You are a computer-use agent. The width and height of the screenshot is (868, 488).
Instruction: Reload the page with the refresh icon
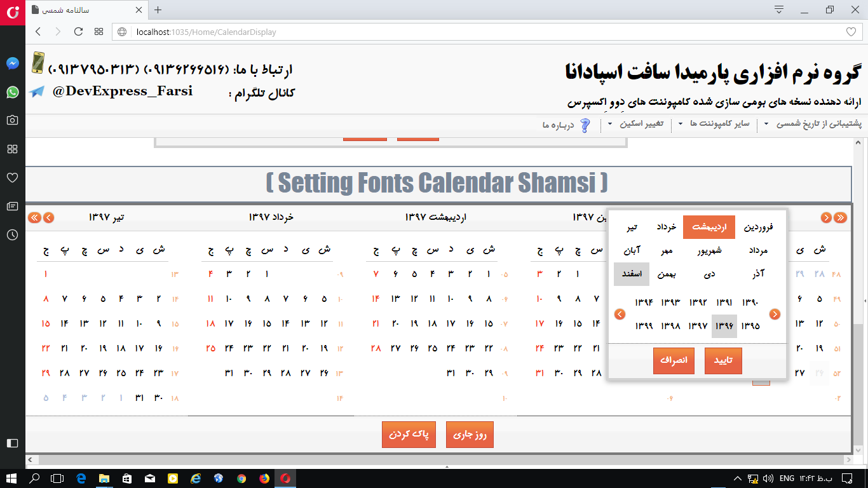(78, 30)
